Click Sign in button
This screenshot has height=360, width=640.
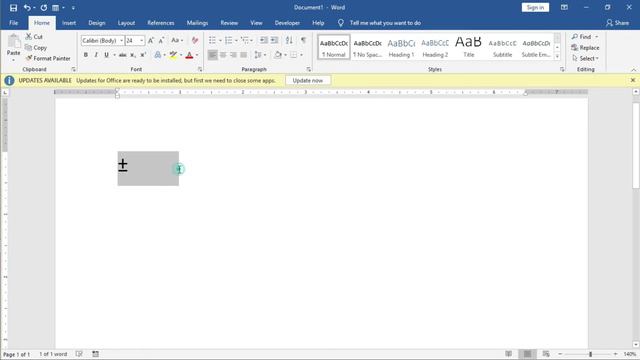535,7
